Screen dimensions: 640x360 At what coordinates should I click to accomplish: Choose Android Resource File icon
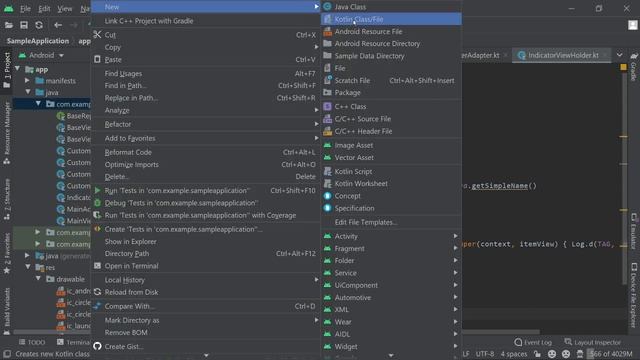point(327,31)
